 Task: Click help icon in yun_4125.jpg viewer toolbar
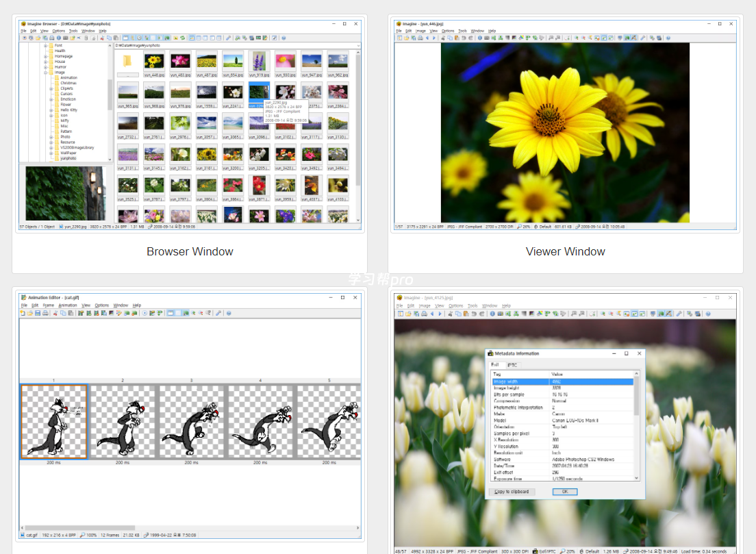point(708,314)
